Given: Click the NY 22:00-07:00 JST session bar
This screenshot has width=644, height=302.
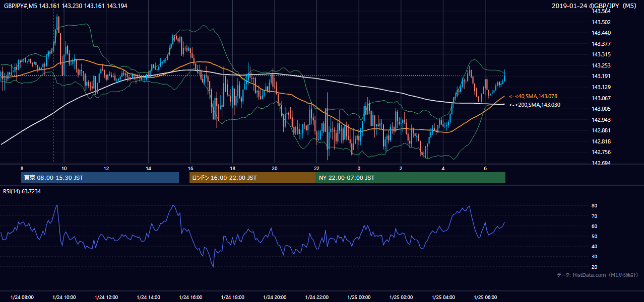Looking at the screenshot, I should [411, 178].
